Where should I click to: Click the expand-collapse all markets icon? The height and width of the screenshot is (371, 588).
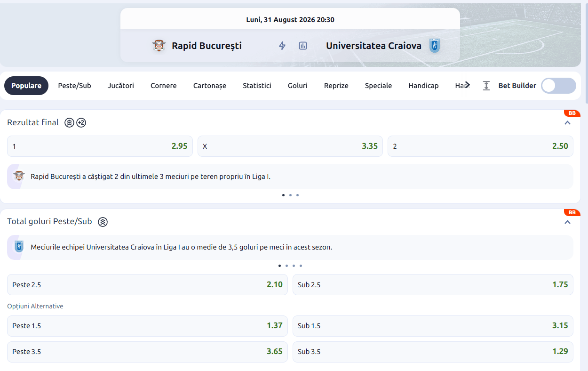pyautogui.click(x=486, y=86)
